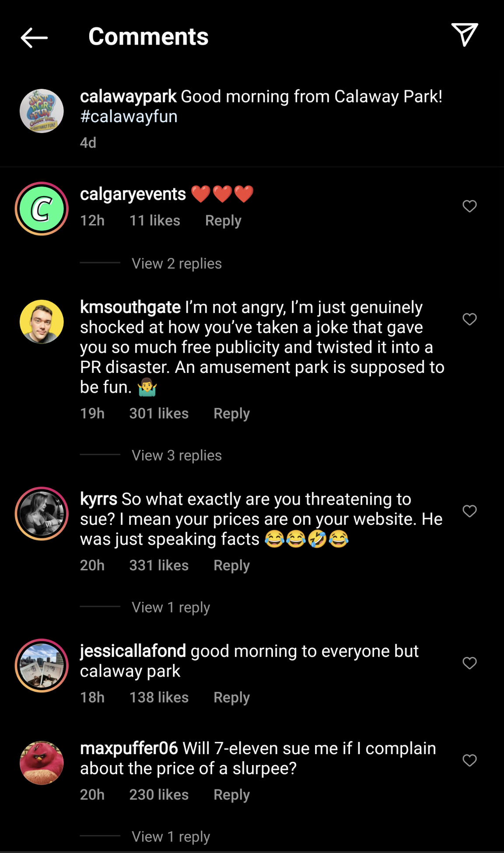Like the kyrrs comment heart
This screenshot has height=853, width=504.
coord(469,511)
